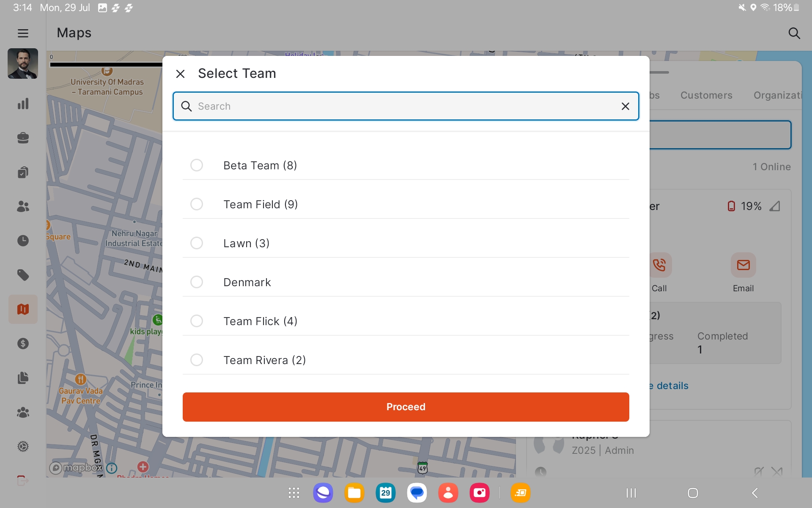Open settings gear in sidebar
This screenshot has width=812, height=508.
click(x=23, y=447)
